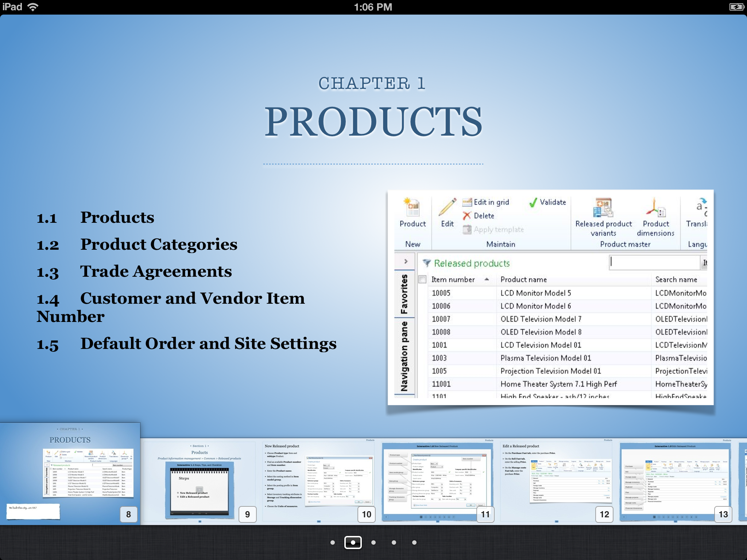Select the page 9 thumbnail
The image size is (747, 560).
pyautogui.click(x=200, y=481)
